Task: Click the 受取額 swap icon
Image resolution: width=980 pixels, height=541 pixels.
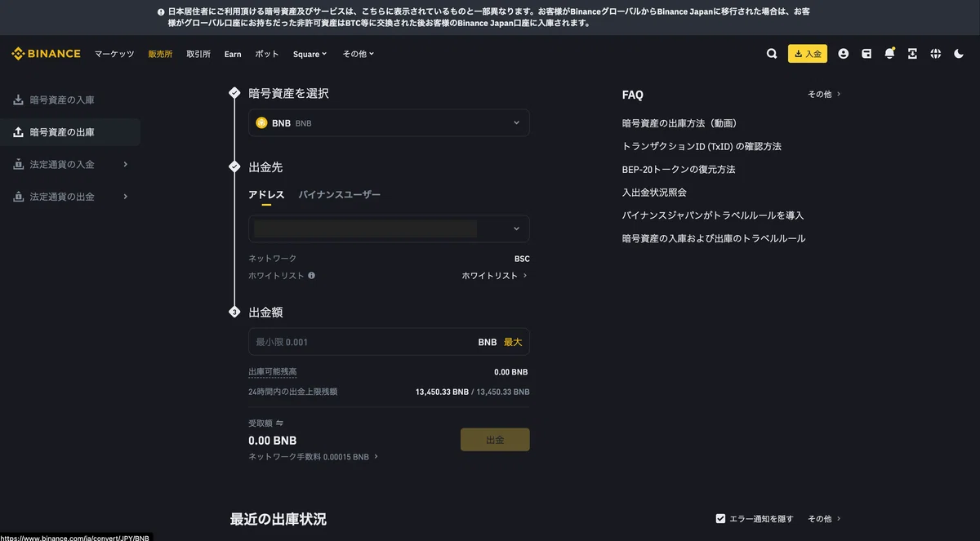Action: (x=279, y=423)
